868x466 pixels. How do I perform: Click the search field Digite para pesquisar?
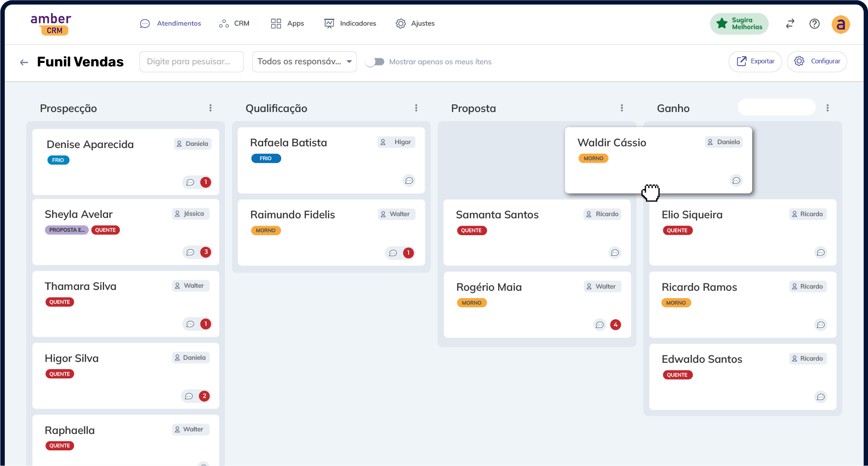click(191, 61)
